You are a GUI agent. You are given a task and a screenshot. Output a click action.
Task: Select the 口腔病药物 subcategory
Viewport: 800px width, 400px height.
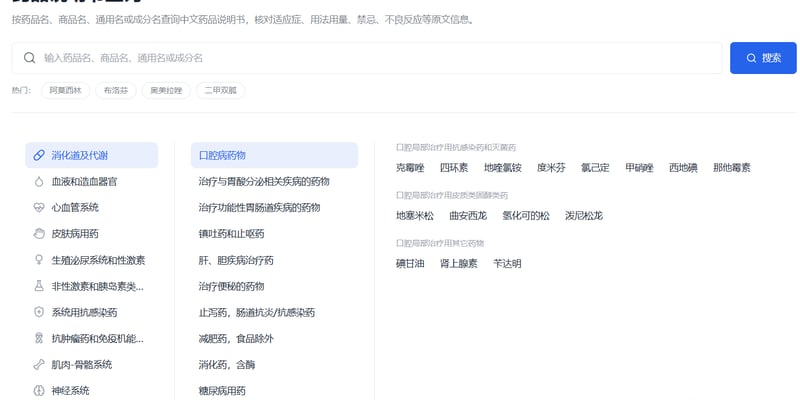click(274, 156)
